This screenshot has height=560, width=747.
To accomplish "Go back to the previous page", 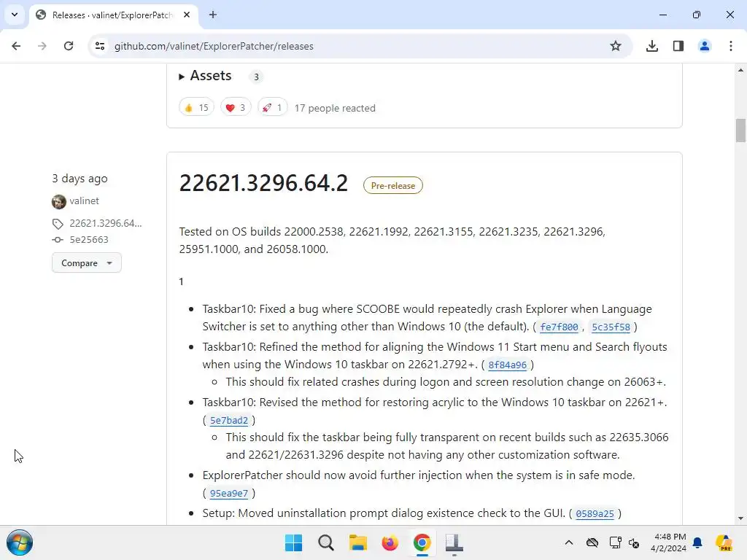I will (x=16, y=46).
